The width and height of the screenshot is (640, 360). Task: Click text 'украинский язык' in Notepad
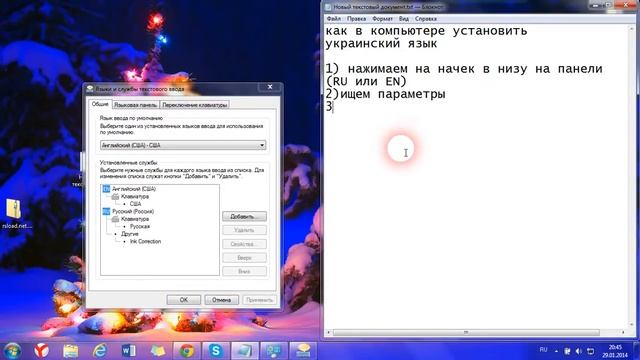click(381, 44)
